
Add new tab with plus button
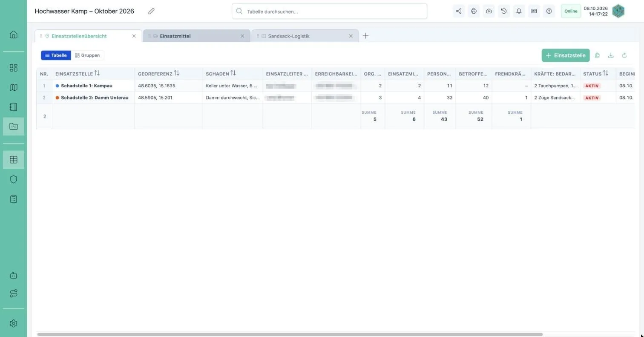365,36
